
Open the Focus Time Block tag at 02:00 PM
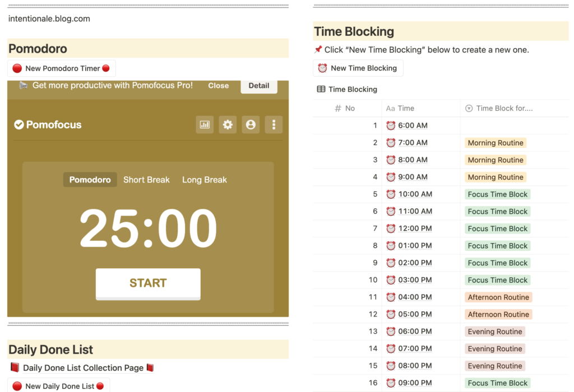498,263
